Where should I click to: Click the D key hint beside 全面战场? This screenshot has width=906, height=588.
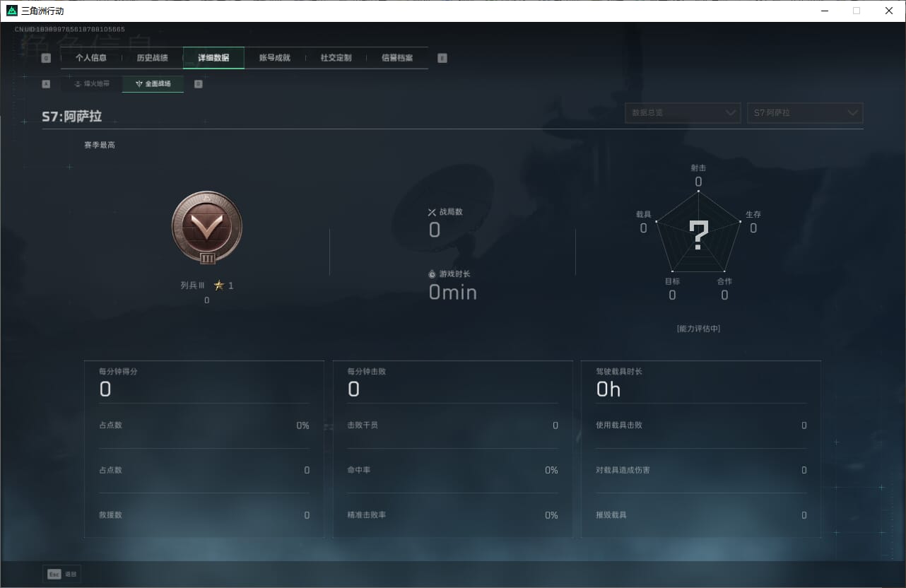pos(198,84)
